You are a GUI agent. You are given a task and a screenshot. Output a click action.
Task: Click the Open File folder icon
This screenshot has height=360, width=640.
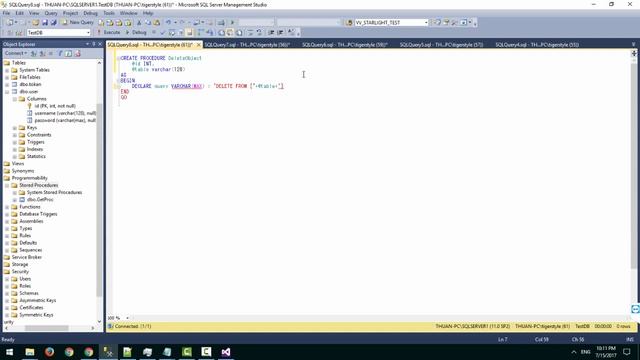pos(36,22)
